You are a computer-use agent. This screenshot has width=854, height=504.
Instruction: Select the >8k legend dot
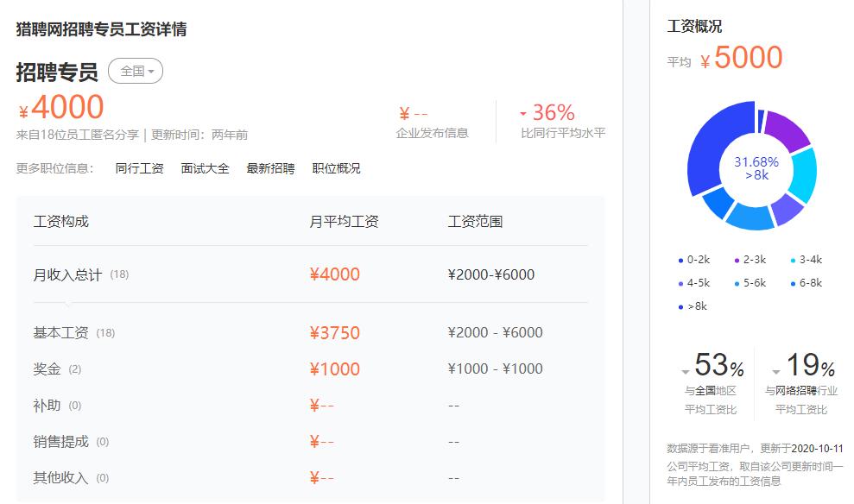pos(680,306)
